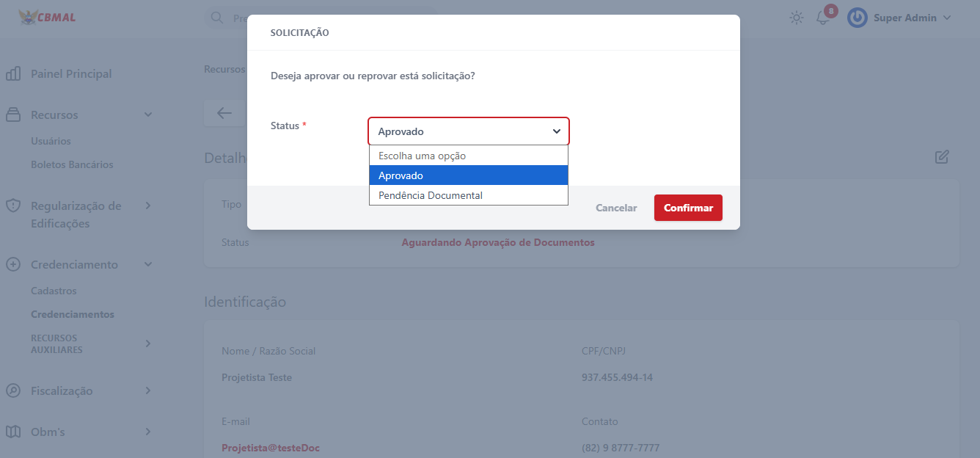Click the CBMAL logo

pos(47,17)
